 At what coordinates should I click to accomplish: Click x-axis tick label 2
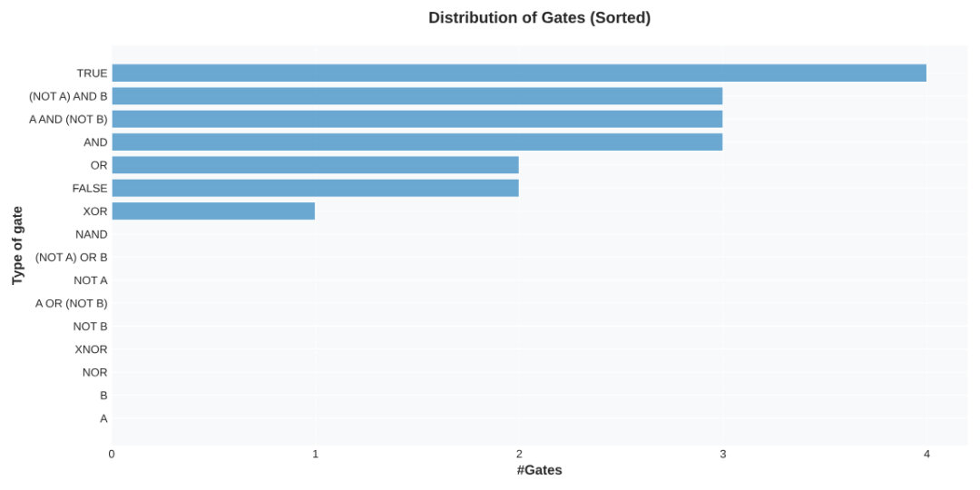pos(519,454)
